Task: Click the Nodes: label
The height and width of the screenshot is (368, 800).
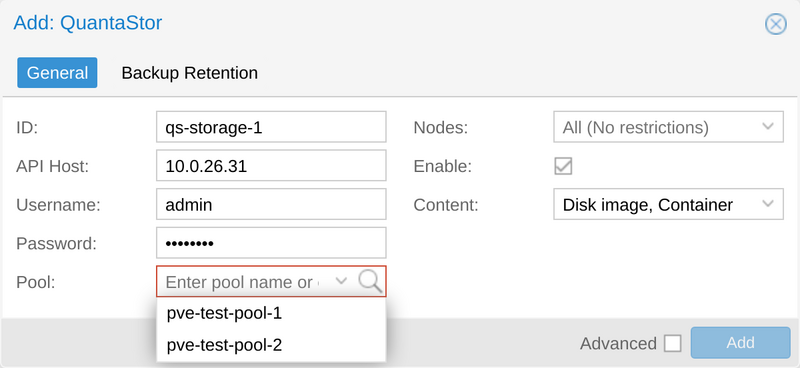Action: coord(441,127)
